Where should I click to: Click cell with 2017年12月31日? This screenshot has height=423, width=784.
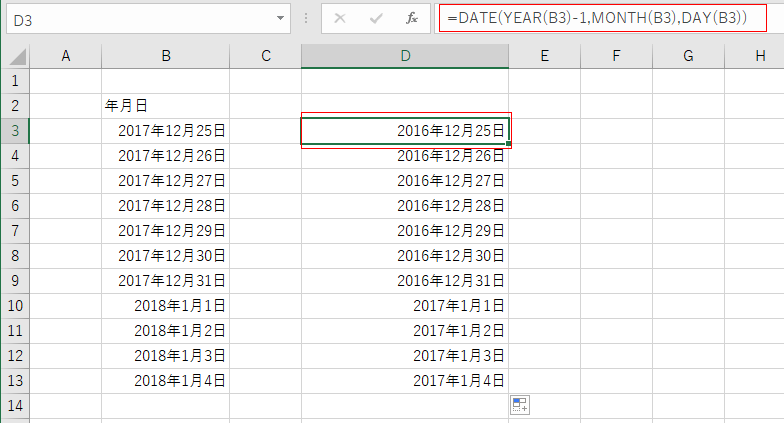tap(166, 280)
